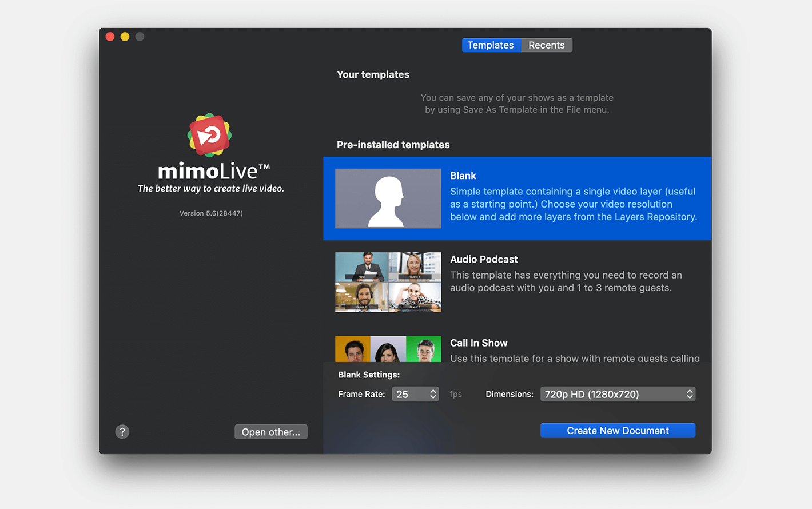Open the Frame Rate dropdown showing 25
This screenshot has width=812, height=509.
(415, 394)
